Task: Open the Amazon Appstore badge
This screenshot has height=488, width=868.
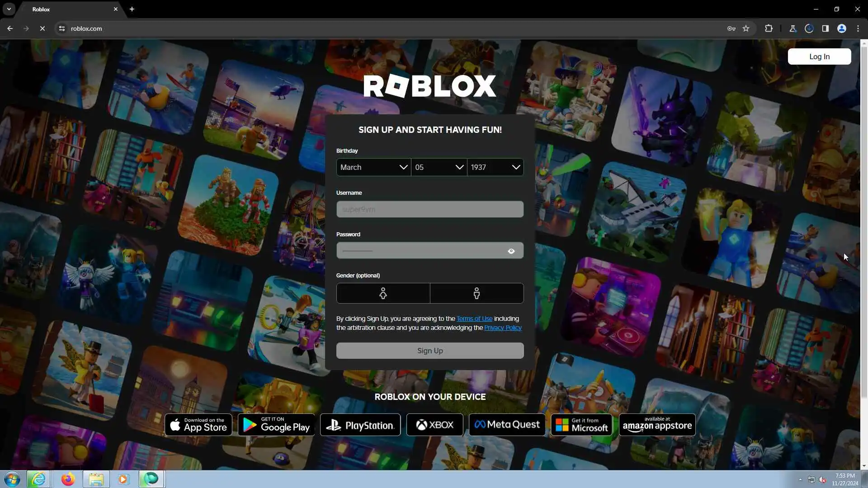Action: click(657, 425)
